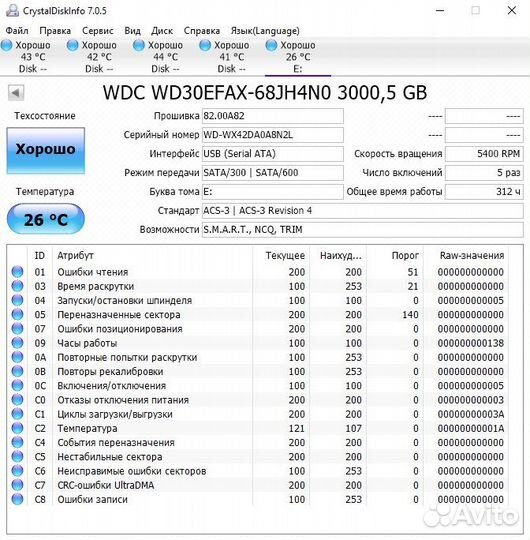Click status orb for Повторные попытки раскрутки row

17,357
